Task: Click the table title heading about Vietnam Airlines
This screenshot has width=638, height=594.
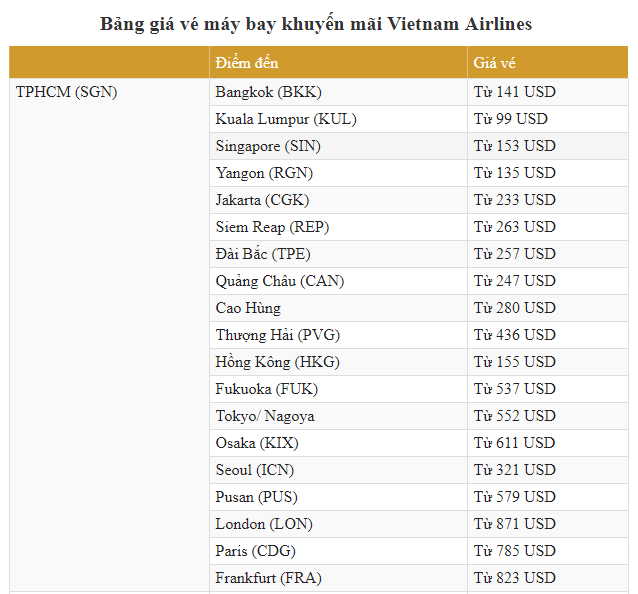Action: pyautogui.click(x=316, y=24)
